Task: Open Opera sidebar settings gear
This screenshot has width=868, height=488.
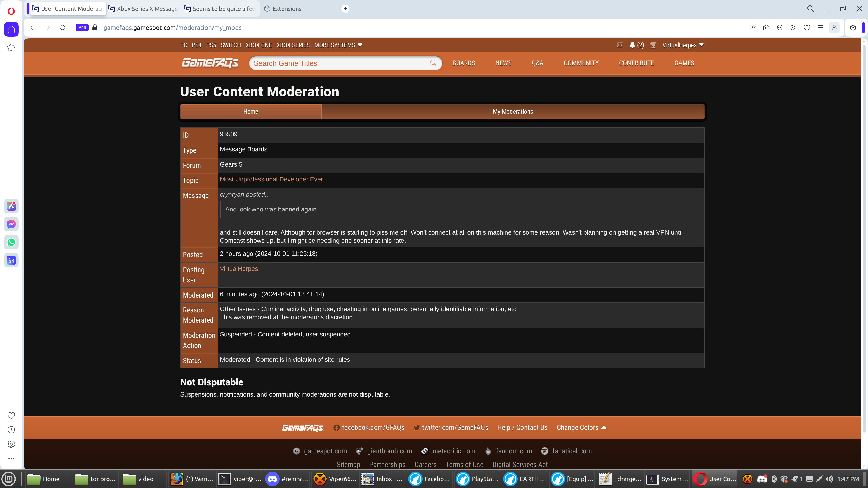Action: 11,444
